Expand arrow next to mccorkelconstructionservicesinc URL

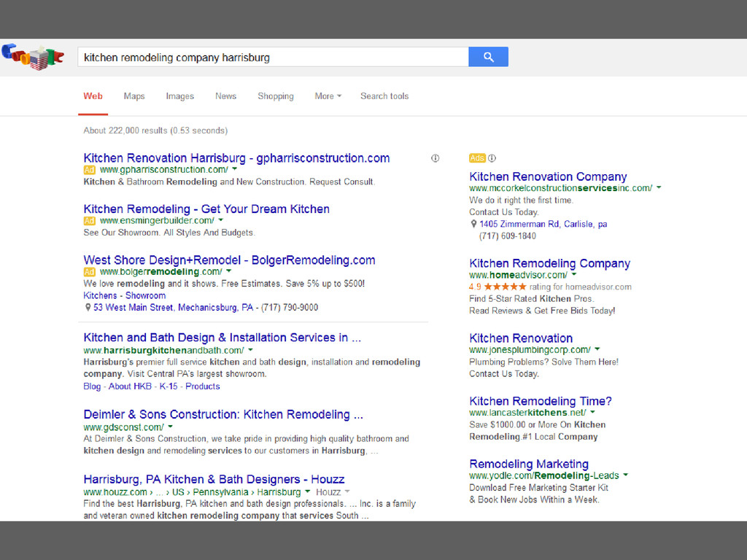pyautogui.click(x=659, y=187)
